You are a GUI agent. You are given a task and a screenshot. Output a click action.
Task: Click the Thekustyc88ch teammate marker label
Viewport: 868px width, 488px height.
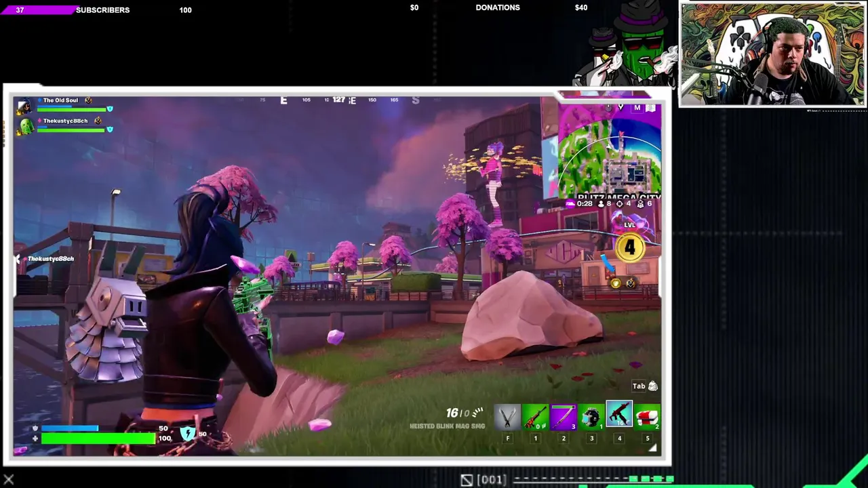tap(50, 259)
